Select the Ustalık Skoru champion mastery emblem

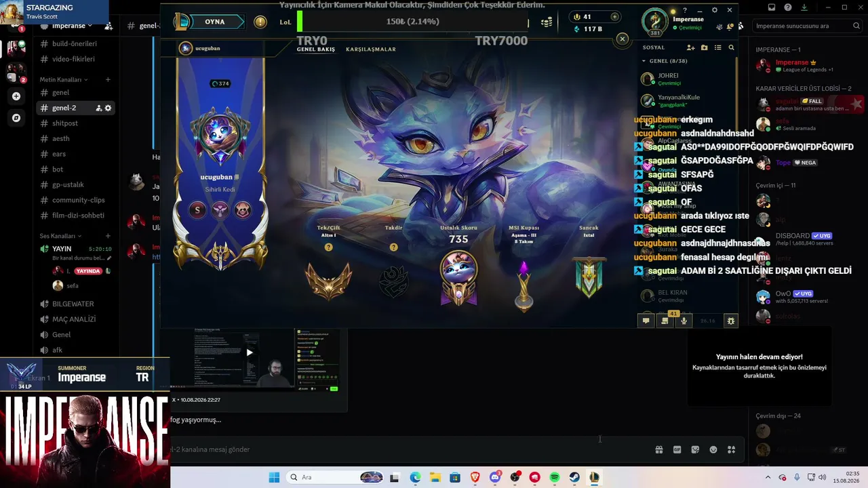[458, 278]
